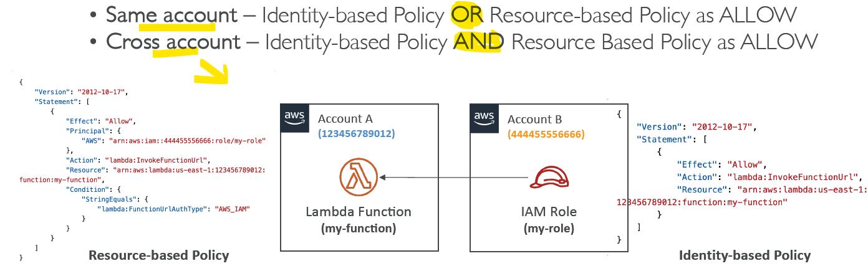The image size is (868, 266).
Task: Click the account ID 444455556666 under Account B
Action: coord(546,134)
